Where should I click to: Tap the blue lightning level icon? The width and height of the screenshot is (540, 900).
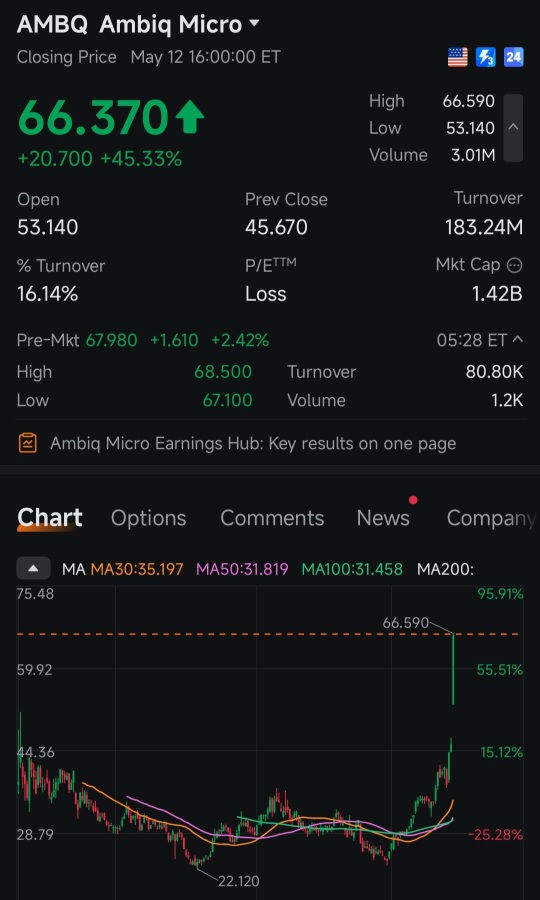coord(485,57)
